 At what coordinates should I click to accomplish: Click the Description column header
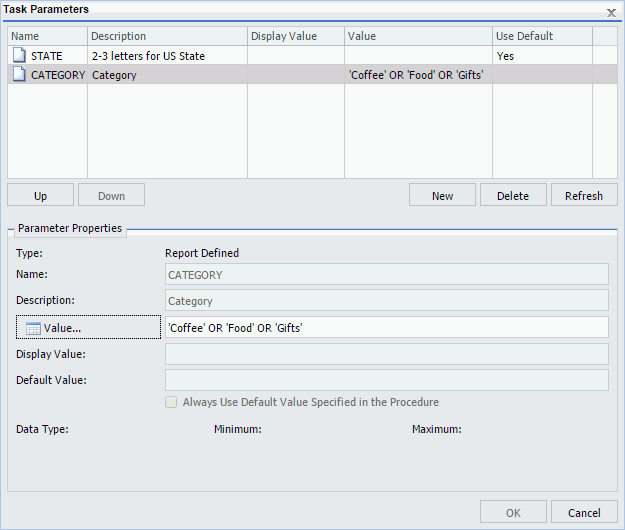click(167, 36)
